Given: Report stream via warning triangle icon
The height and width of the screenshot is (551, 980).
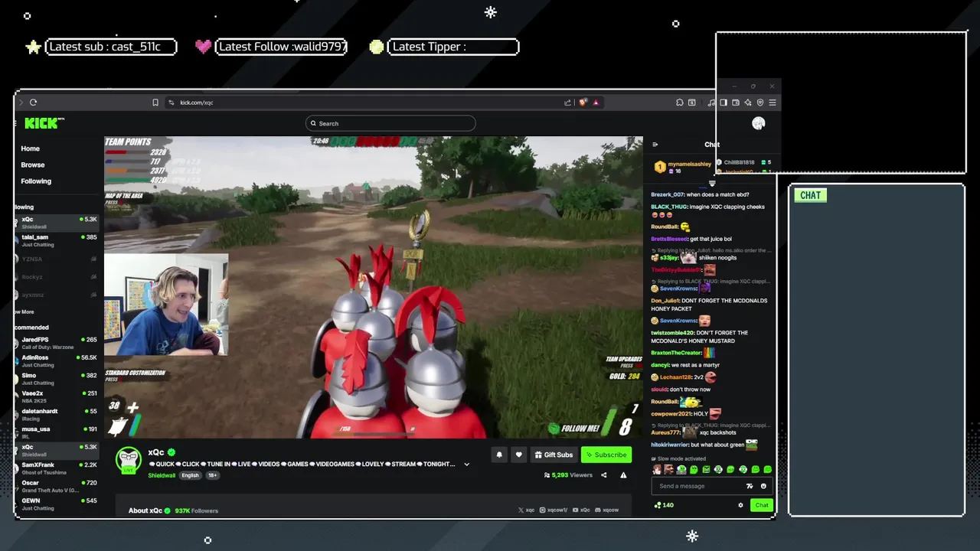Looking at the screenshot, I should coord(623,475).
